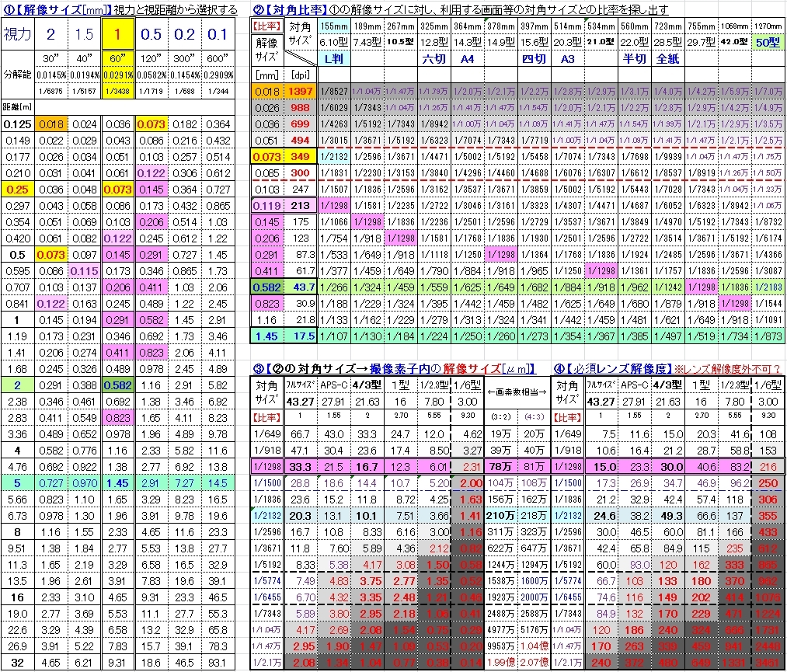Click the 24.6 cell in the lens resolution table
Screen dimensions: 787x672
(x=601, y=515)
